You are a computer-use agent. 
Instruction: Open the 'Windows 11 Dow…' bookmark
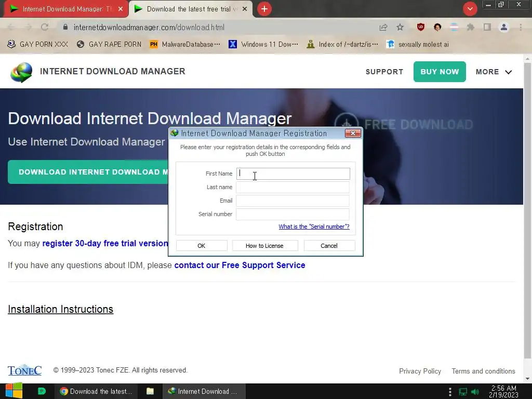[263, 45]
